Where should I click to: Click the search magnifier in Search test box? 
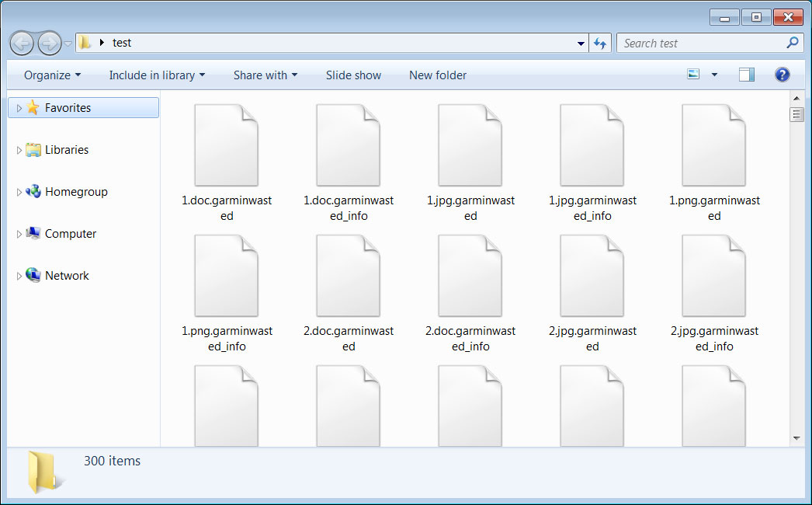click(793, 43)
